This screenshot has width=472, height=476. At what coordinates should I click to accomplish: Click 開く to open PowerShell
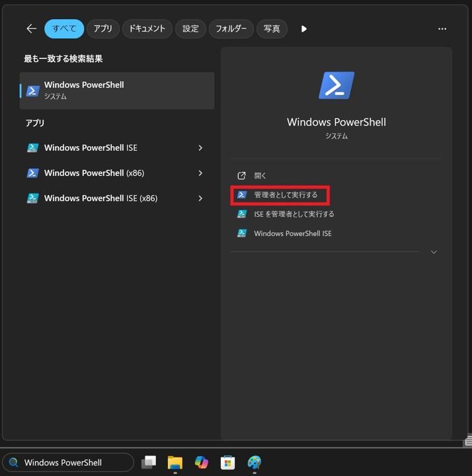point(260,175)
